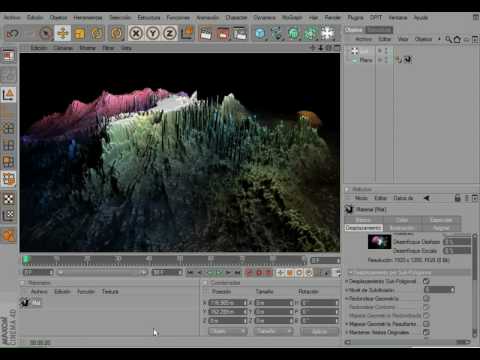Select the model mode triangle icon

point(8,95)
